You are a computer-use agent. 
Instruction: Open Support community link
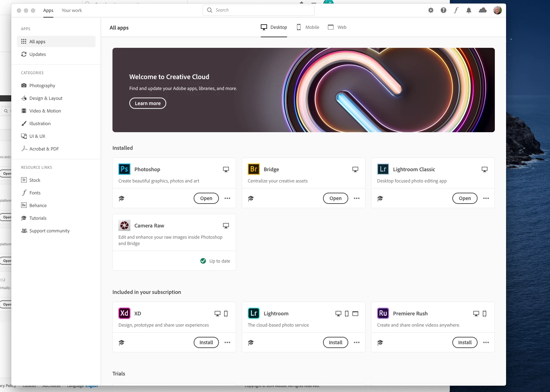pos(56,231)
